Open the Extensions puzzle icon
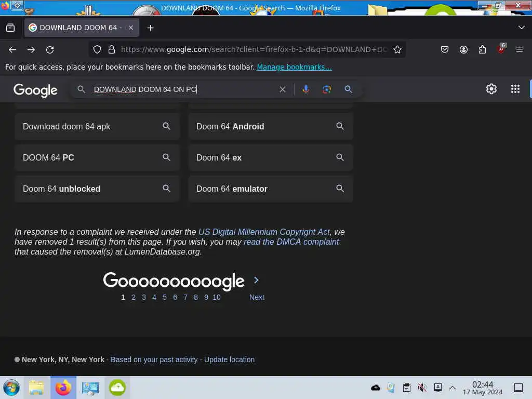Screen dimensions: 532x399 (482, 49)
